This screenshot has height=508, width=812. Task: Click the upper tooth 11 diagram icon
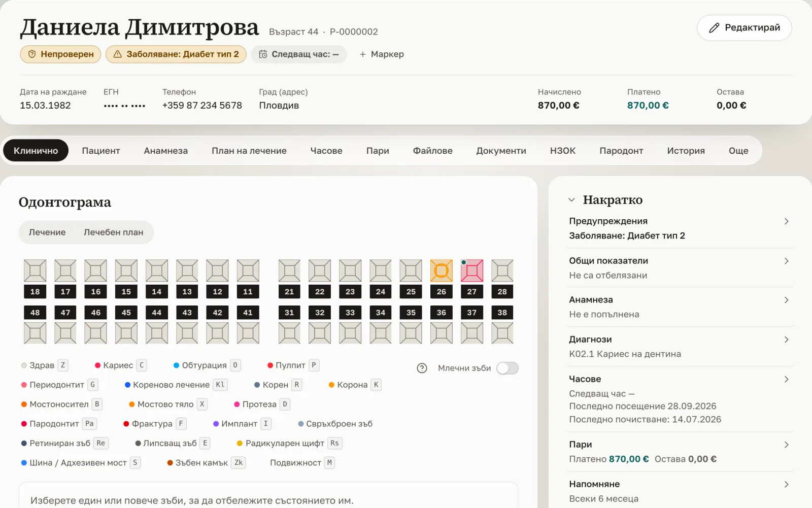point(248,270)
